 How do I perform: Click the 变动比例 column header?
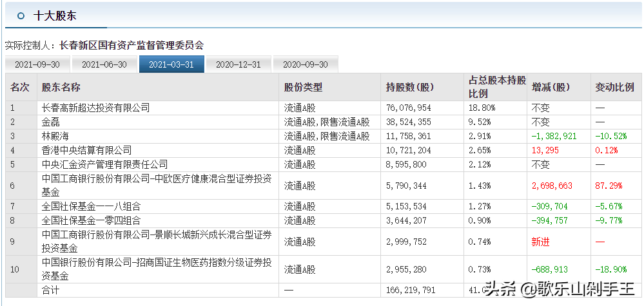click(615, 87)
